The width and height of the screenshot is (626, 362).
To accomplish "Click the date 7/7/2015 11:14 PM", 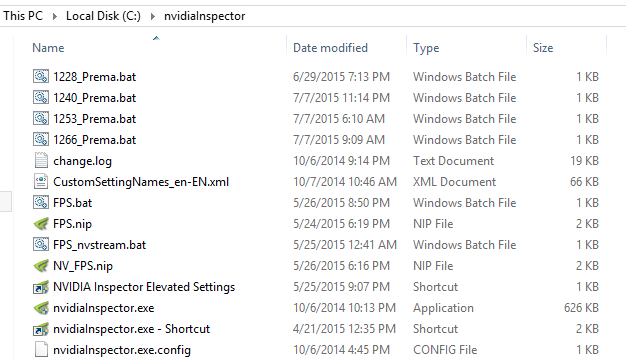I will [x=341, y=98].
